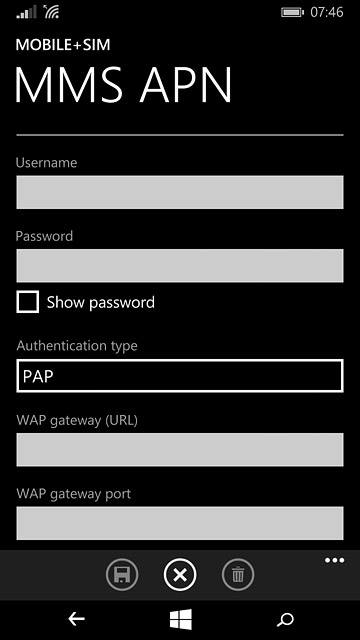
Task: Focus the Password input field
Action: click(180, 266)
